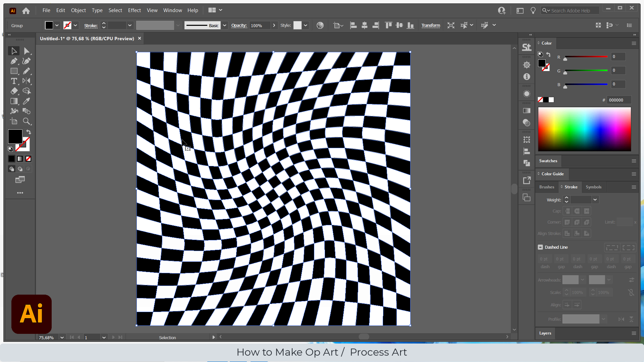Select the Type tool
The image size is (644, 362).
click(14, 81)
